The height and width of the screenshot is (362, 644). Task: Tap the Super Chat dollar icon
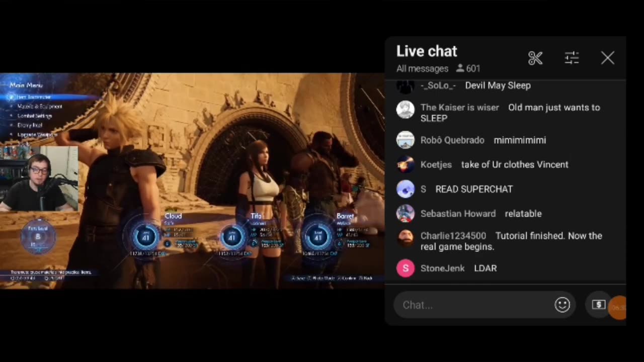(x=598, y=305)
